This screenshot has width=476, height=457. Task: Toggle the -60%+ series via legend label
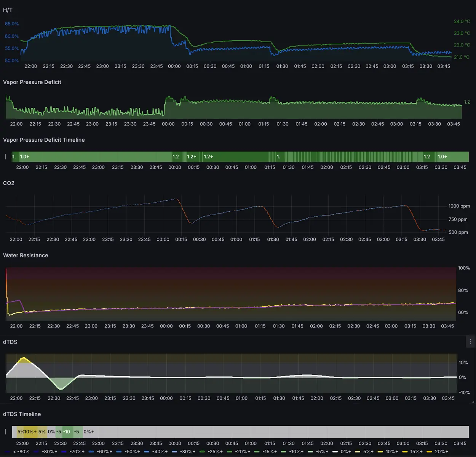105,452
